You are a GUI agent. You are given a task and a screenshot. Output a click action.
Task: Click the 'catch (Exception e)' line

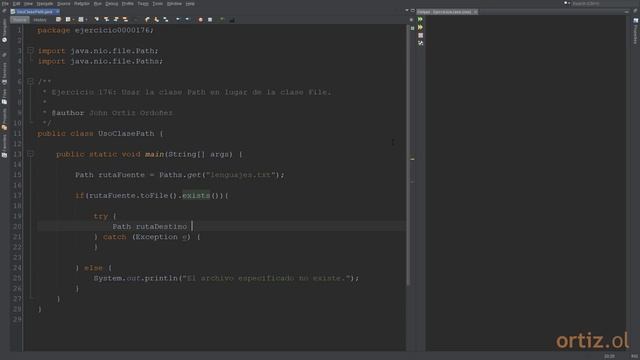tap(147, 237)
